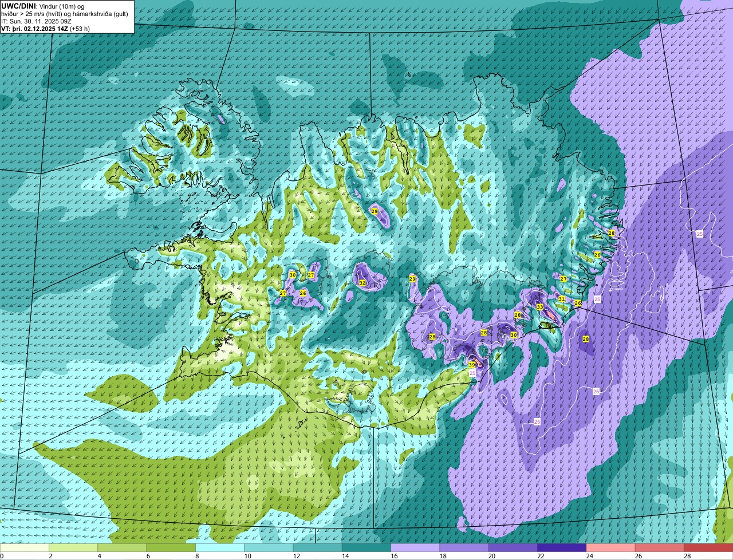Click the '18' tick label on the scale
Viewport: 733px width, 560px height.
tap(443, 556)
